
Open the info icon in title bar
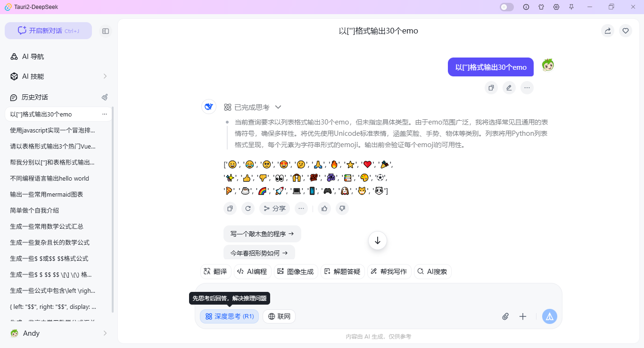pos(526,7)
